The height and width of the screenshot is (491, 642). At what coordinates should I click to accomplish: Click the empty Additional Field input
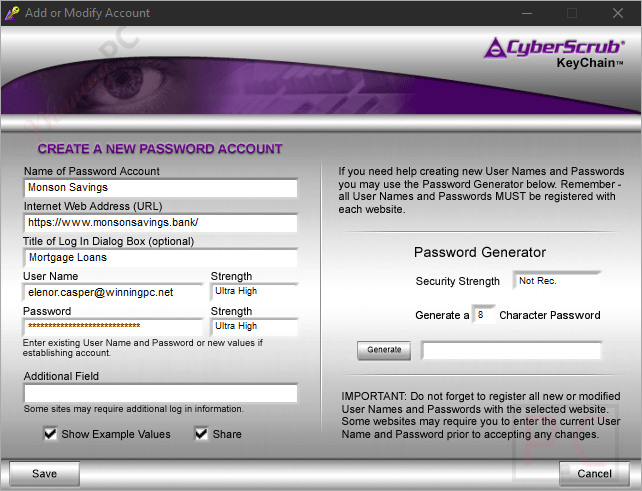click(160, 393)
